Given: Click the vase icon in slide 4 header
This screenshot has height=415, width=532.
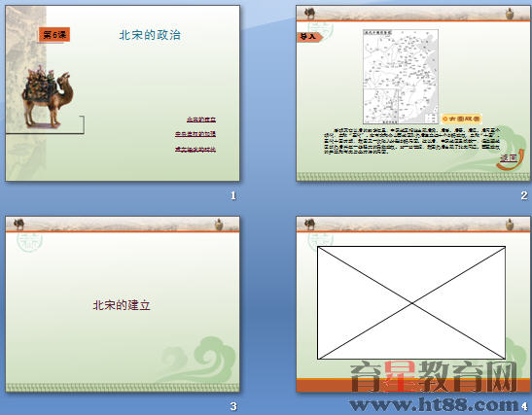Looking at the screenshot, I should (510, 225).
